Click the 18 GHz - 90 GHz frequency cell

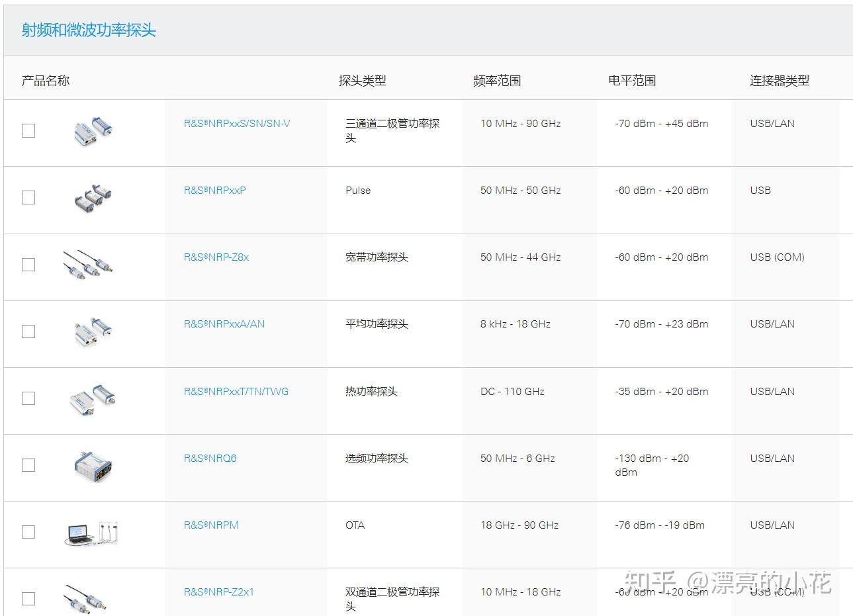519,525
